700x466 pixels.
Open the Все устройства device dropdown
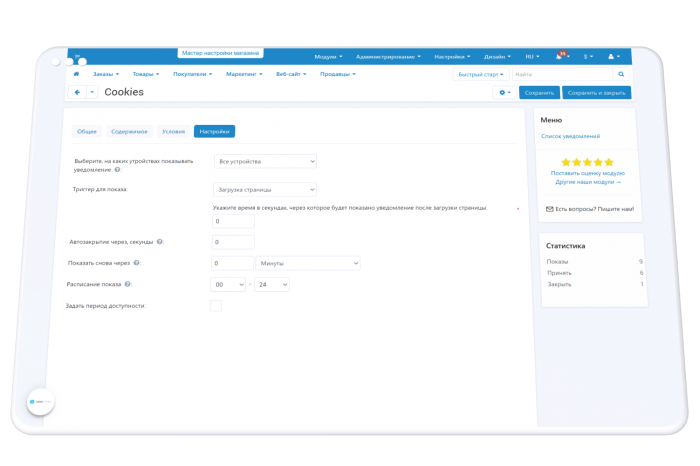coord(265,161)
